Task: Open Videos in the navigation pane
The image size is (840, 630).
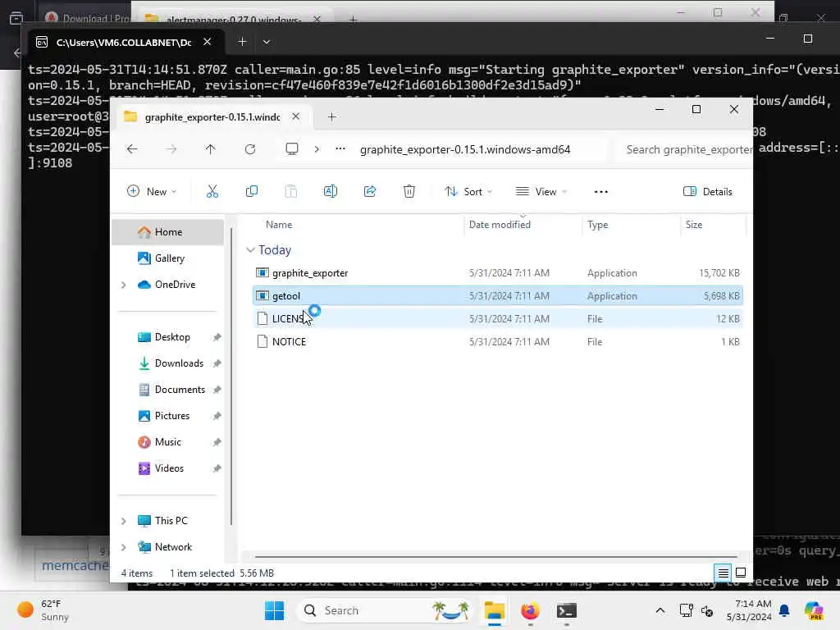Action: pos(167,468)
